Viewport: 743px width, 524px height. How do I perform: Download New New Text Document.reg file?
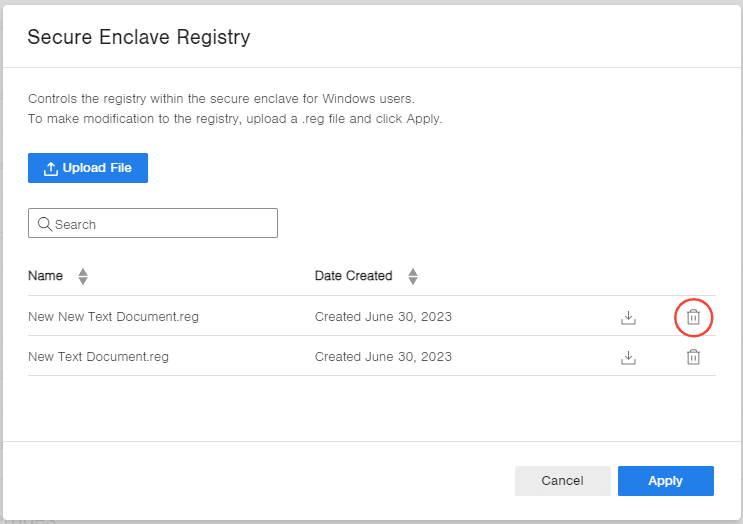(x=628, y=318)
